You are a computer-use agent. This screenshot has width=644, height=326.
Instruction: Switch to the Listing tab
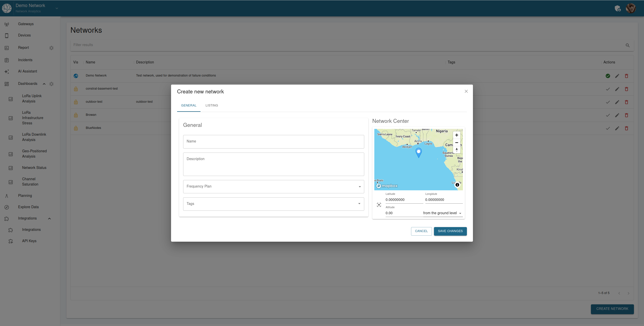tap(212, 105)
